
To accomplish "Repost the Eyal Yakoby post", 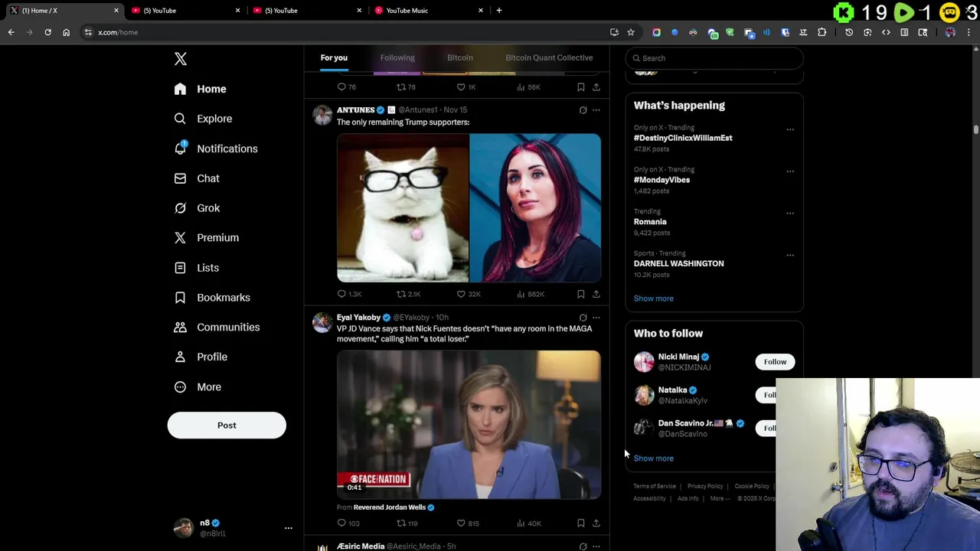I will [x=407, y=523].
